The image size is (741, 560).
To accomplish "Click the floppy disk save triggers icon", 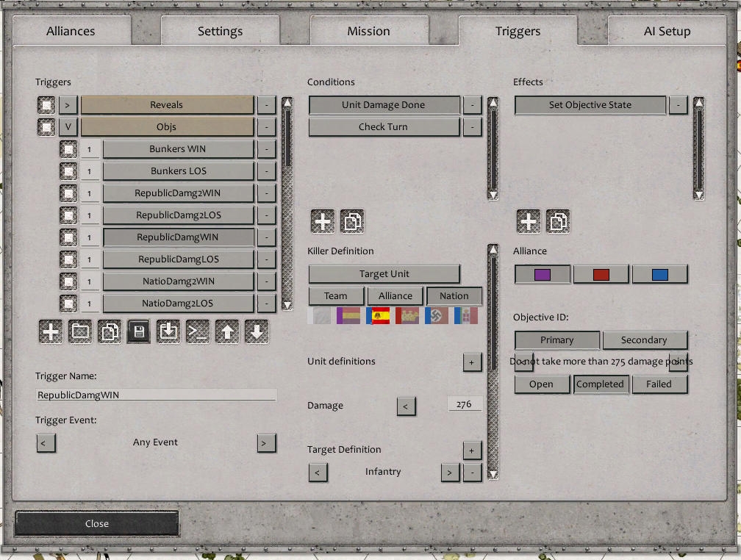I will 139,332.
